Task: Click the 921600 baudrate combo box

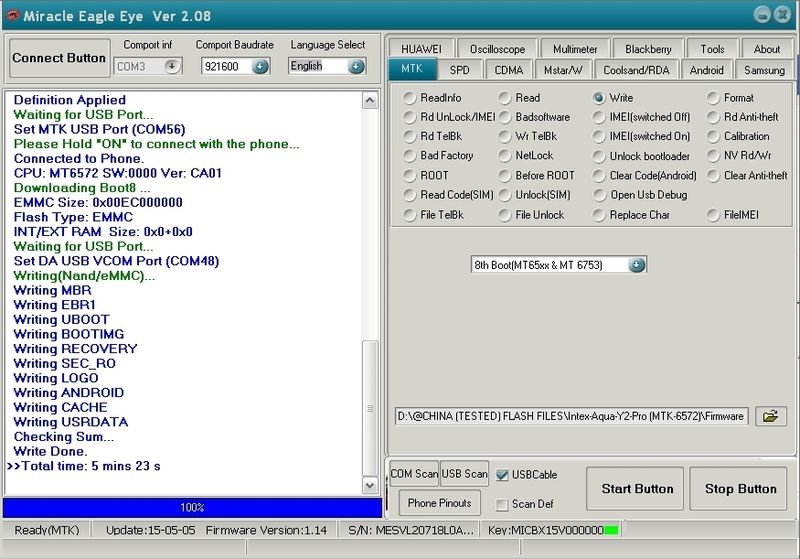Action: (x=235, y=66)
